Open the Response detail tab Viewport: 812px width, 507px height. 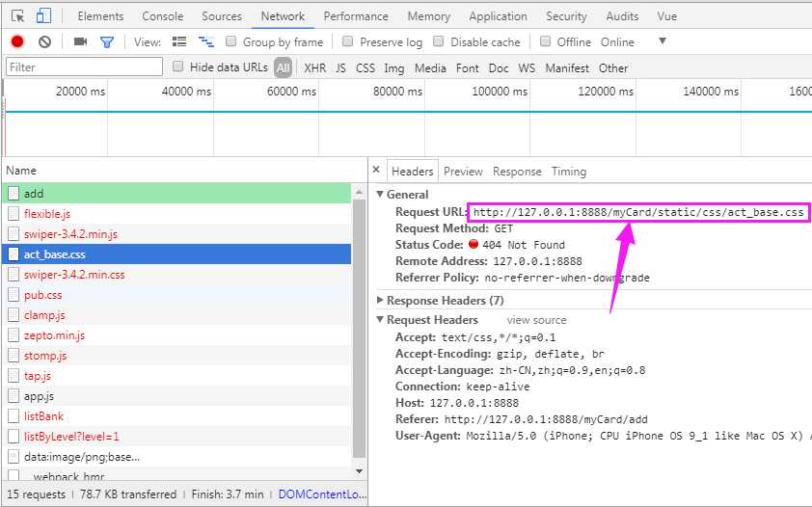pyautogui.click(x=517, y=172)
